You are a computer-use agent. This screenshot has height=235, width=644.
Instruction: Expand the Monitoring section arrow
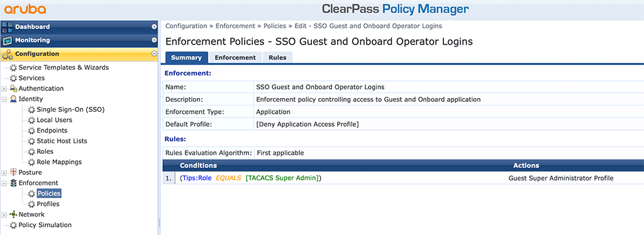point(154,40)
